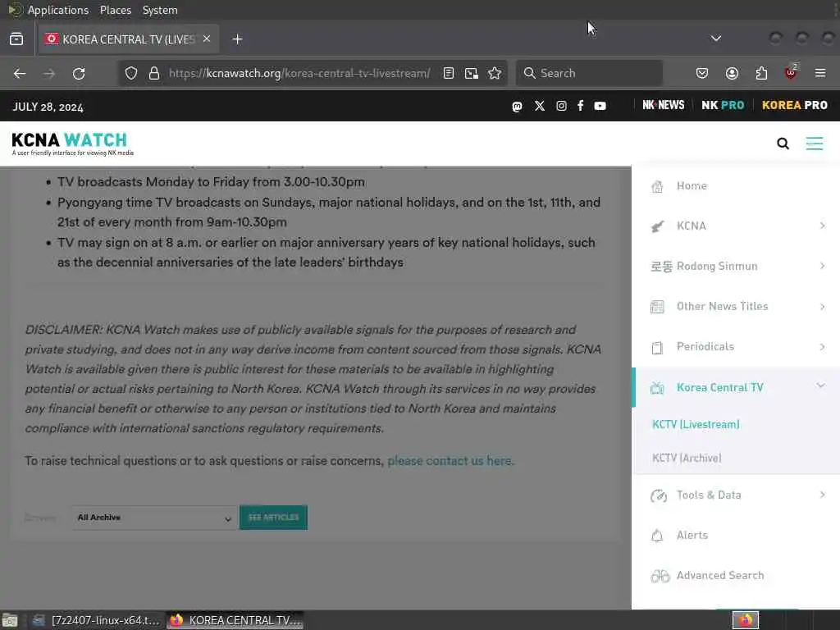Open KCTV (Archive) link
Screen dimensions: 840x630
point(687,458)
